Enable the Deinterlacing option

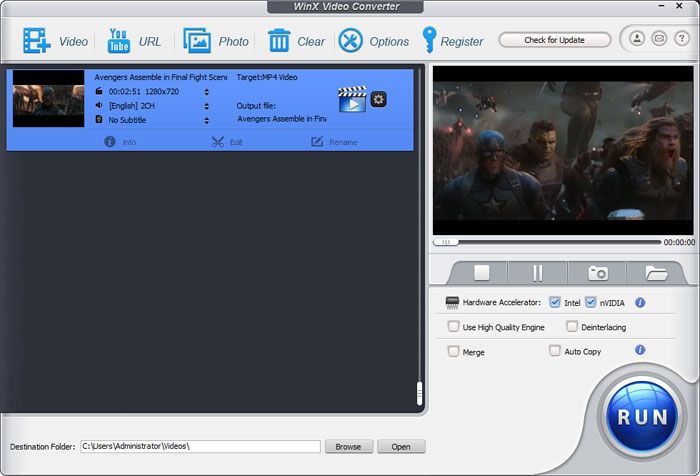pos(572,326)
